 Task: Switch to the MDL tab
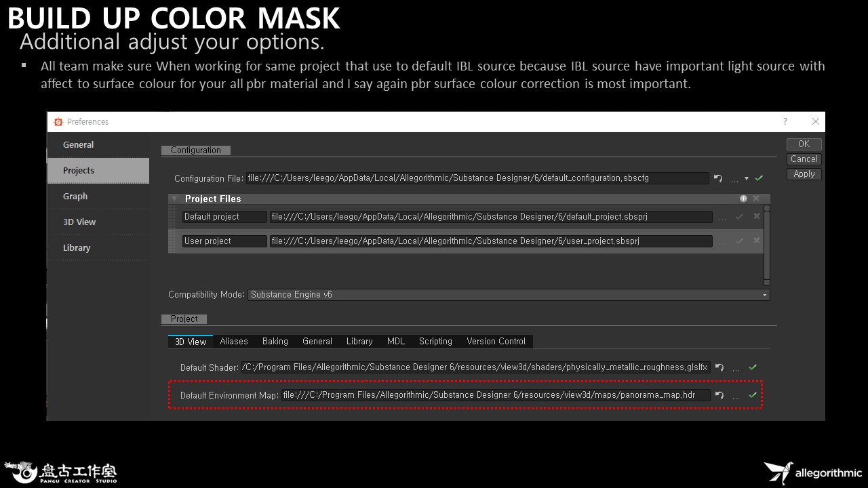click(x=396, y=342)
